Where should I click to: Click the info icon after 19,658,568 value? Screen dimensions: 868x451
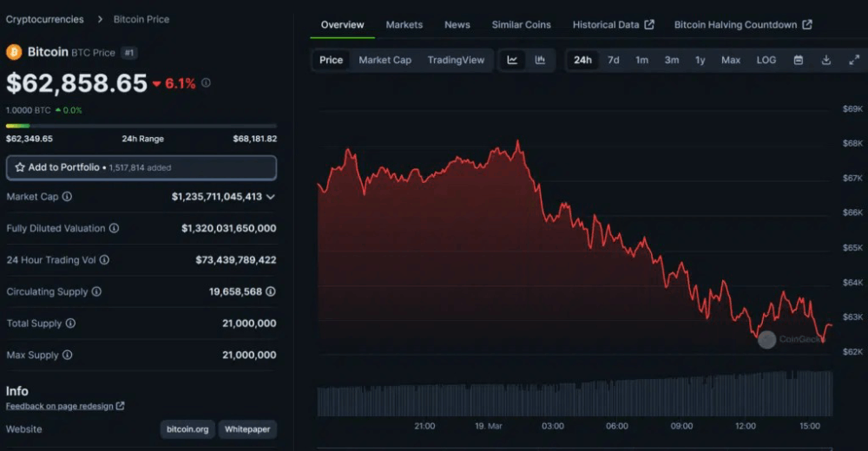tap(271, 291)
